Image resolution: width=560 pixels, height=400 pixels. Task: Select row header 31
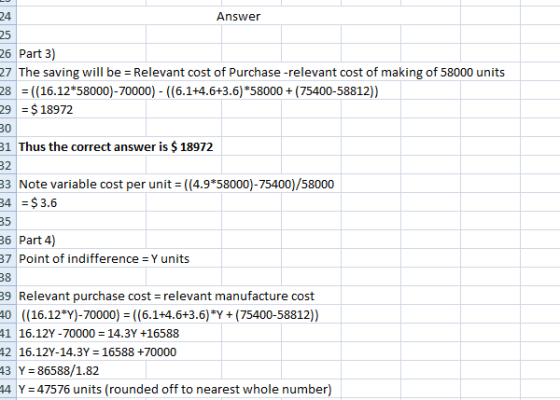(8, 147)
